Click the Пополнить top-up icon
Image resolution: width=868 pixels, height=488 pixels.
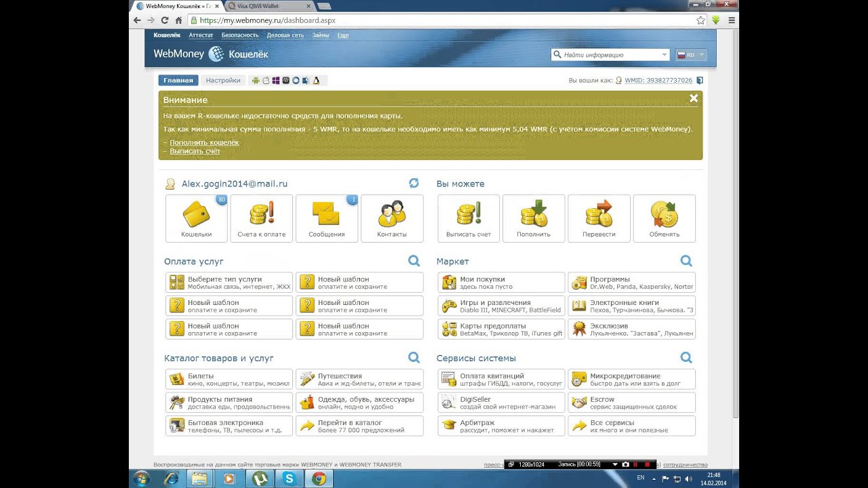(534, 218)
